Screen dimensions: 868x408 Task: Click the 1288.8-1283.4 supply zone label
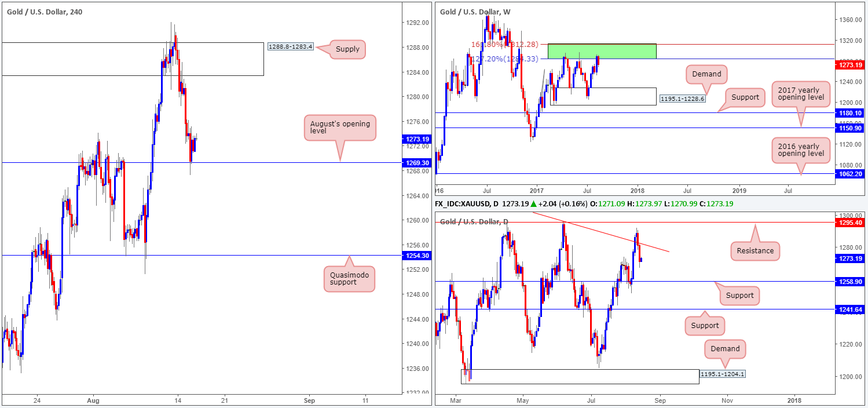pyautogui.click(x=291, y=46)
